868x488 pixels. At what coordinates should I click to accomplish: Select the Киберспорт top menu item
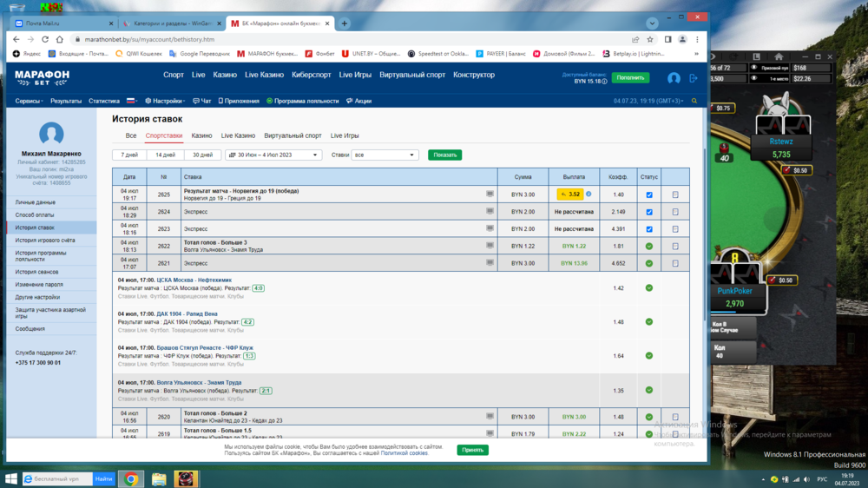312,76
